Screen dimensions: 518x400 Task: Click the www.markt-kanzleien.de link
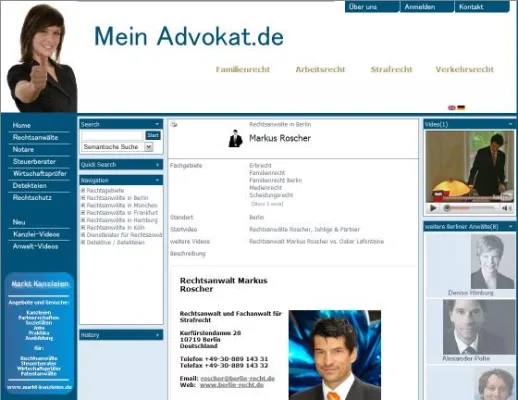pyautogui.click(x=39, y=387)
